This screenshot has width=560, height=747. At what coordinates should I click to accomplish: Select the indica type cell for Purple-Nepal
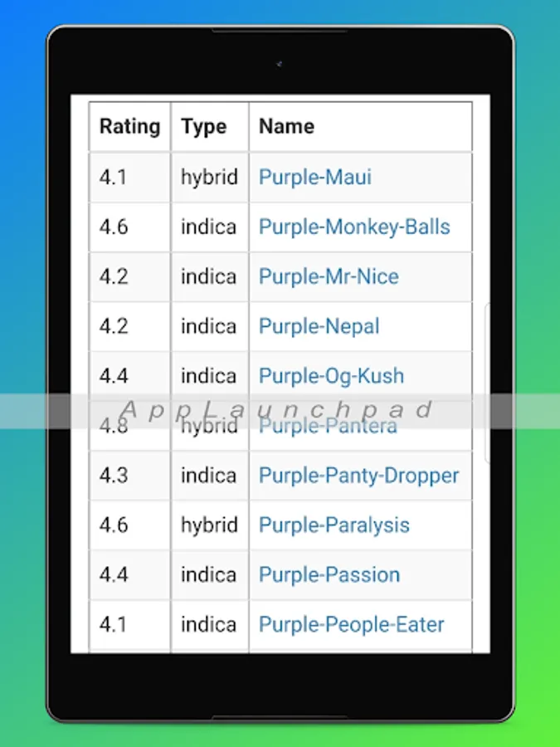(210, 326)
